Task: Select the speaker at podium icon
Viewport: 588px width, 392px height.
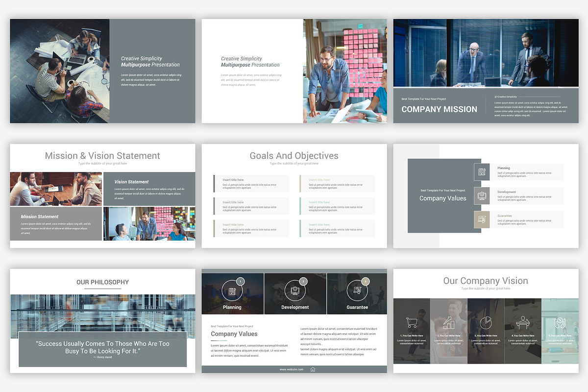Action: (523, 323)
